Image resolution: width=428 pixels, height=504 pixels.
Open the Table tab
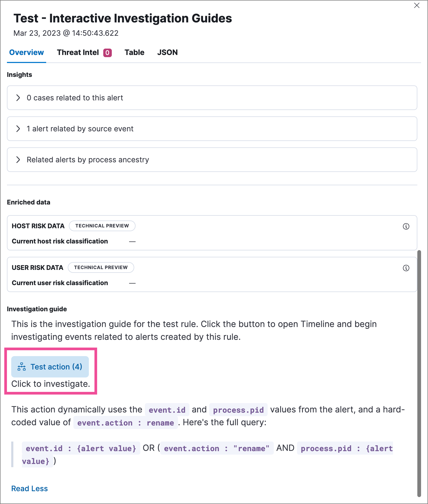tap(134, 52)
